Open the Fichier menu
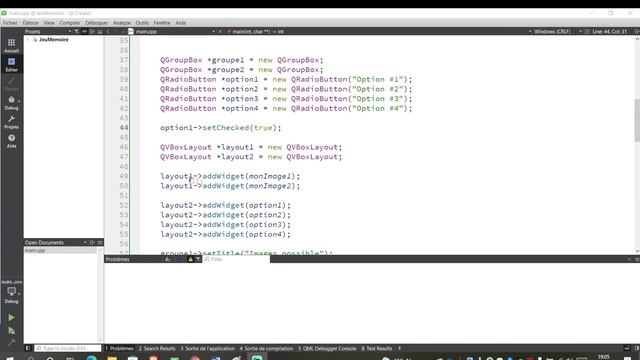Screen dimensions: 640x360 click(10, 23)
